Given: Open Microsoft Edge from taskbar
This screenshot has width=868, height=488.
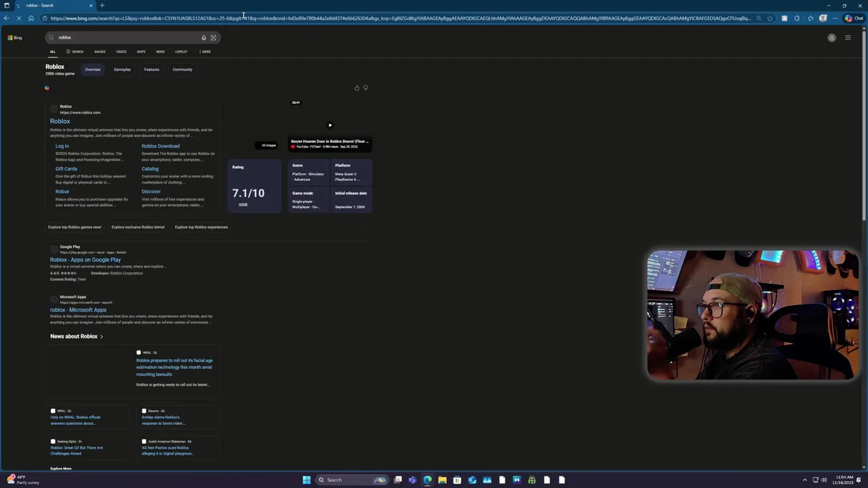Looking at the screenshot, I should pos(427,480).
